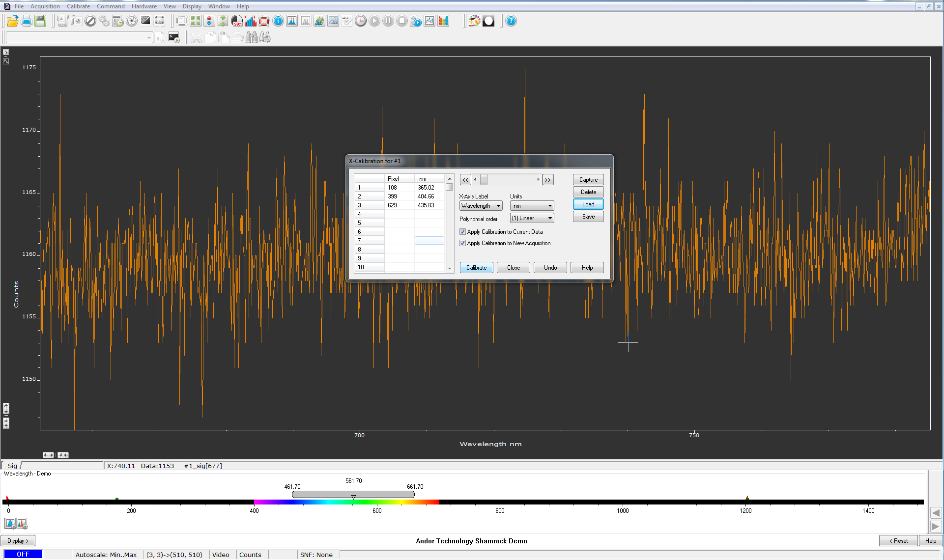This screenshot has height=560, width=944.
Task: Open the Hardware menu
Action: (144, 6)
